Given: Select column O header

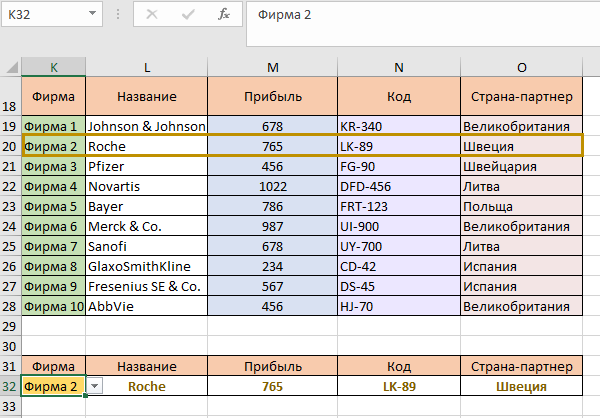Looking at the screenshot, I should coord(522,67).
